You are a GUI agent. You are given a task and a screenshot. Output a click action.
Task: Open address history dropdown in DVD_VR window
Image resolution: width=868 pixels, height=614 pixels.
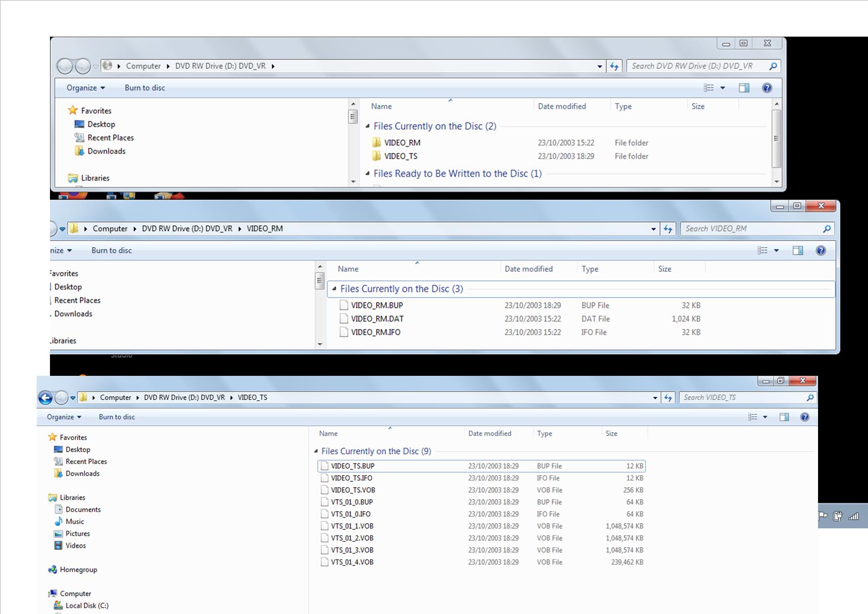pos(600,66)
